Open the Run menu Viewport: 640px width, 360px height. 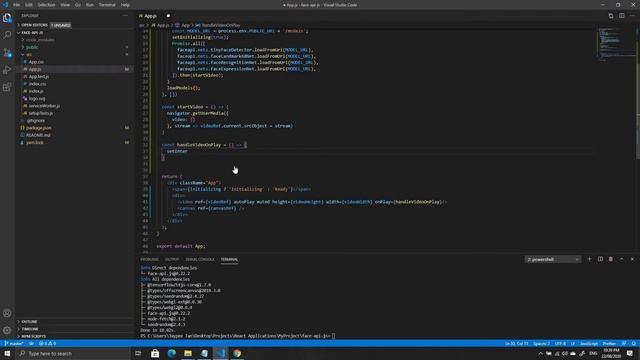coord(89,5)
